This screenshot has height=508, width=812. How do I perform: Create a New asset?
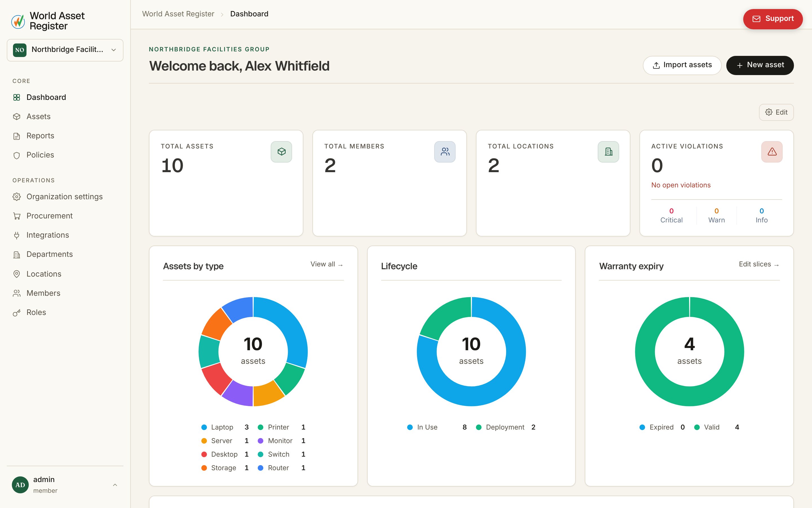click(x=760, y=65)
